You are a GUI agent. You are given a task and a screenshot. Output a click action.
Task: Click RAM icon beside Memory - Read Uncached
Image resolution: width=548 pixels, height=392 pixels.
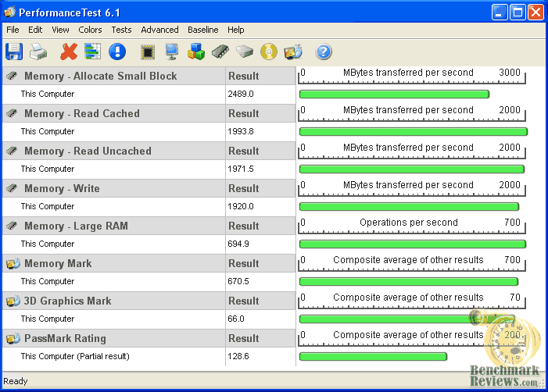(x=12, y=151)
